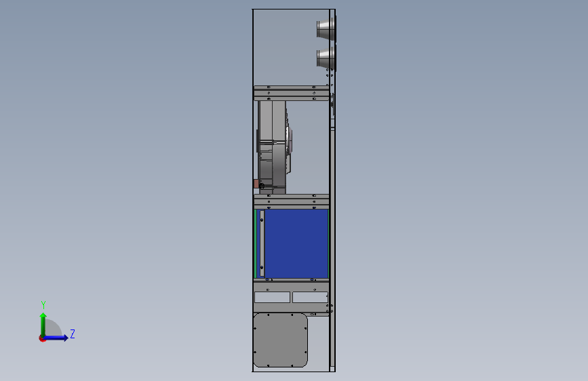Click the green Y axis of the triad
The height and width of the screenshot is (381, 588).
click(x=43, y=324)
